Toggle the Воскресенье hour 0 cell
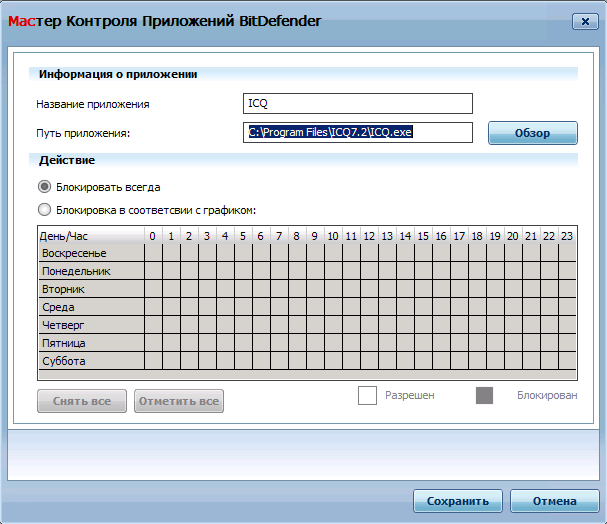 [x=154, y=253]
